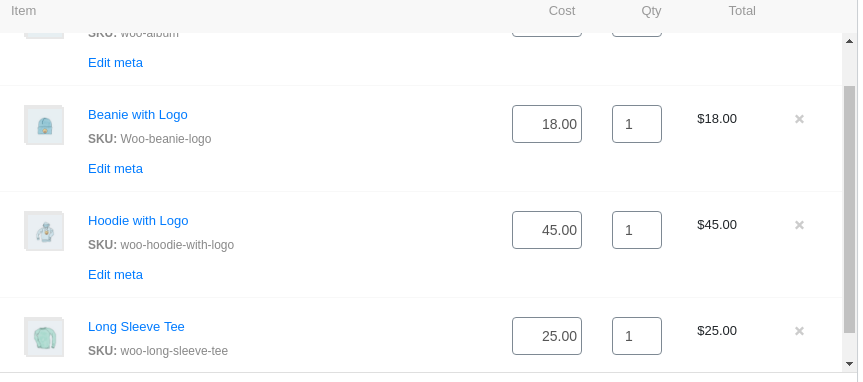
Task: Remove Long Sleeve Tee line item
Action: tap(799, 331)
